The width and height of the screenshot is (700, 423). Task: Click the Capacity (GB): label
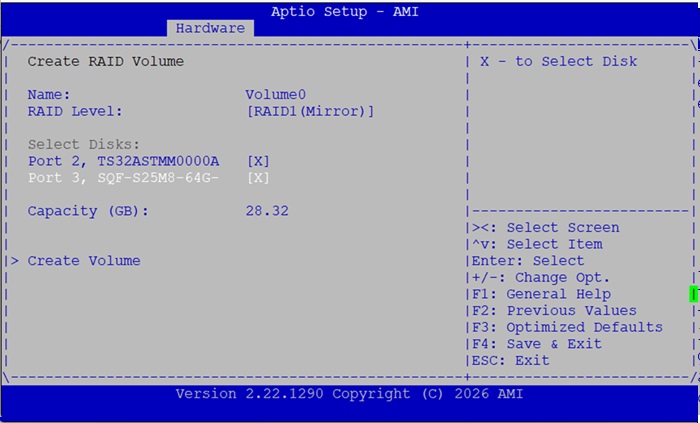[88, 211]
